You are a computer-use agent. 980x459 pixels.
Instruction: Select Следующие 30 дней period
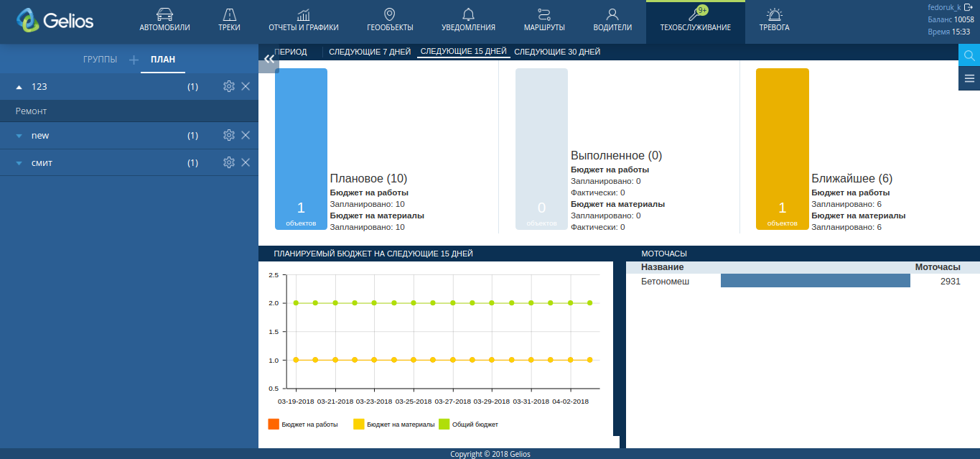(x=557, y=52)
